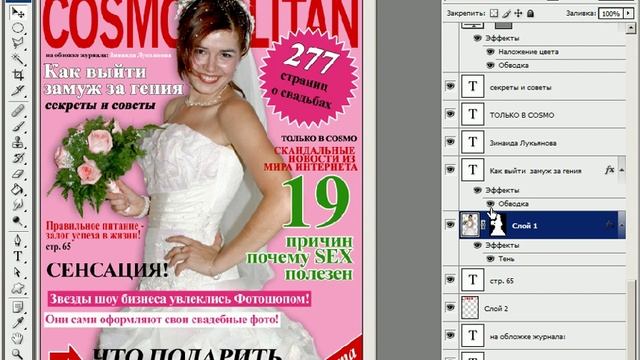Click the Тень effect entry
Viewport: 640px width, 360px height.
pos(506,259)
